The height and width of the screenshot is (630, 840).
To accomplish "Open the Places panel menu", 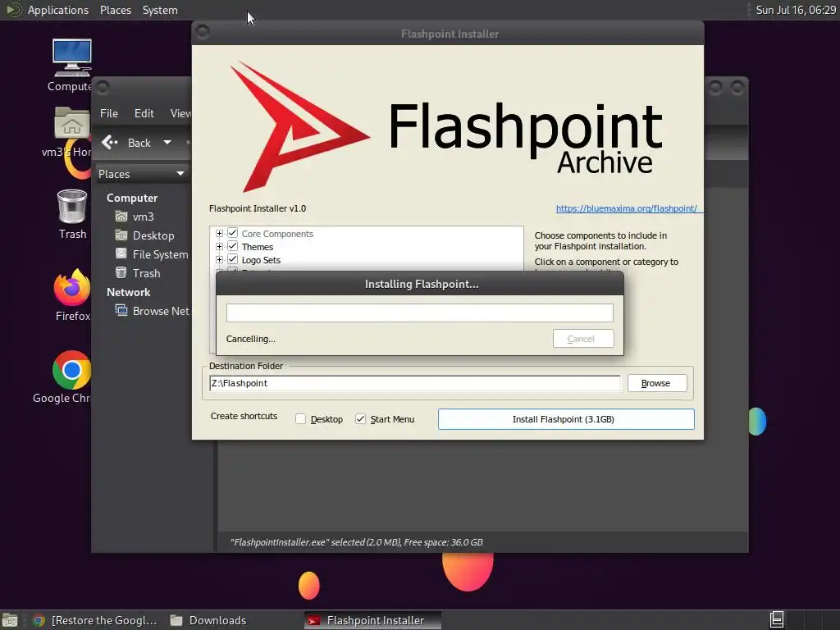I will click(x=115, y=10).
